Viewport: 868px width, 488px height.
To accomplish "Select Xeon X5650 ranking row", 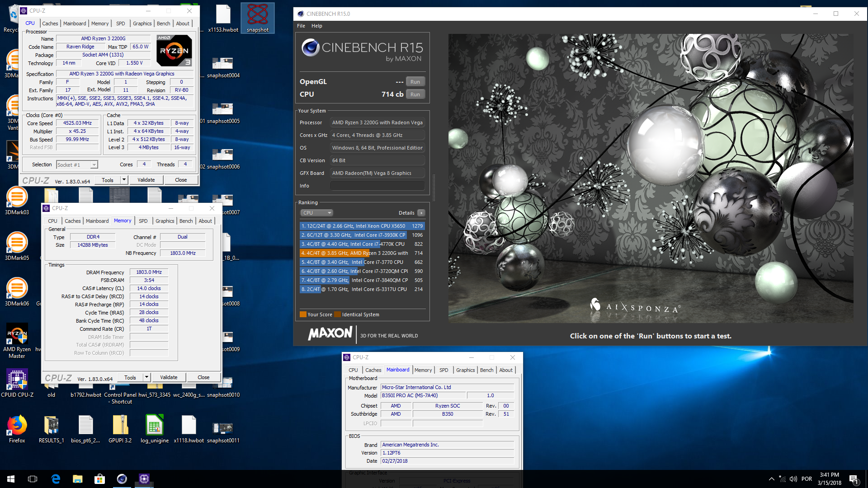I will pyautogui.click(x=362, y=226).
